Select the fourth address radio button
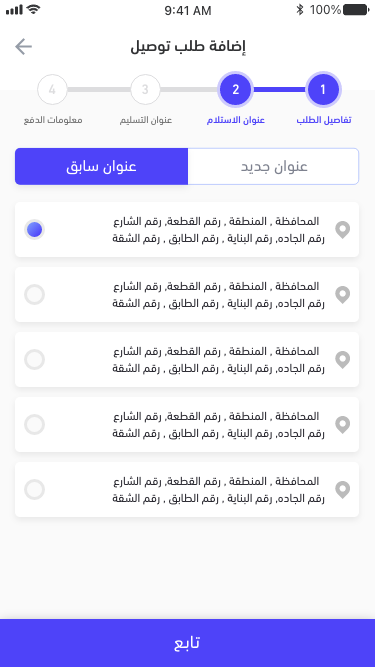 (x=34, y=425)
